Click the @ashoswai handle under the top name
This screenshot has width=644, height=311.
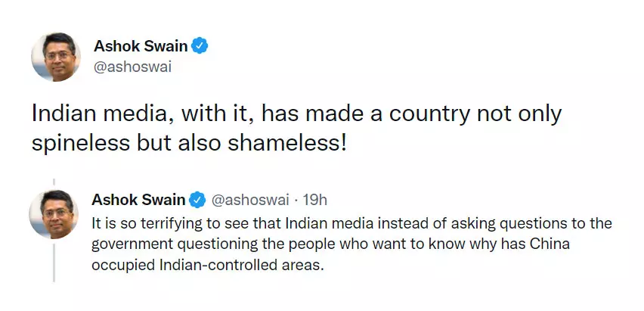click(132, 67)
